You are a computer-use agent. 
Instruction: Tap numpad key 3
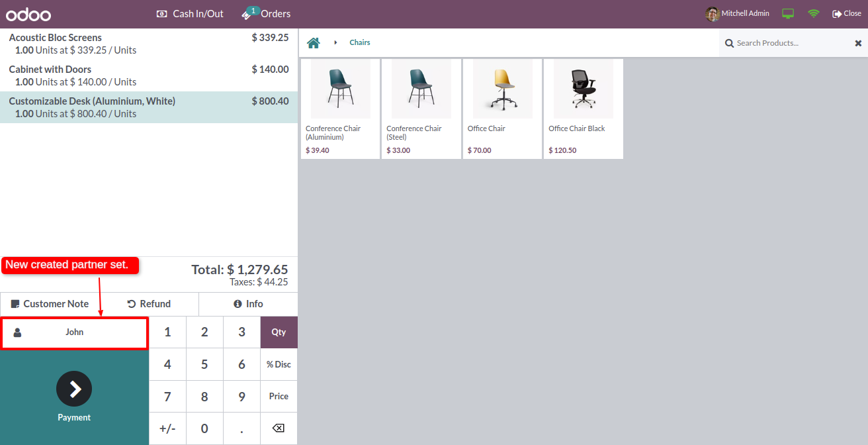241,332
